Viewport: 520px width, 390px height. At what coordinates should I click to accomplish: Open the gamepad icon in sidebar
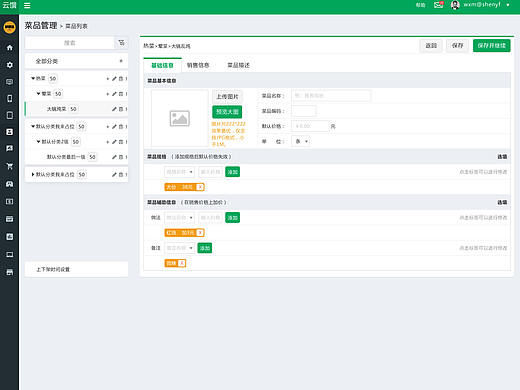pyautogui.click(x=10, y=184)
